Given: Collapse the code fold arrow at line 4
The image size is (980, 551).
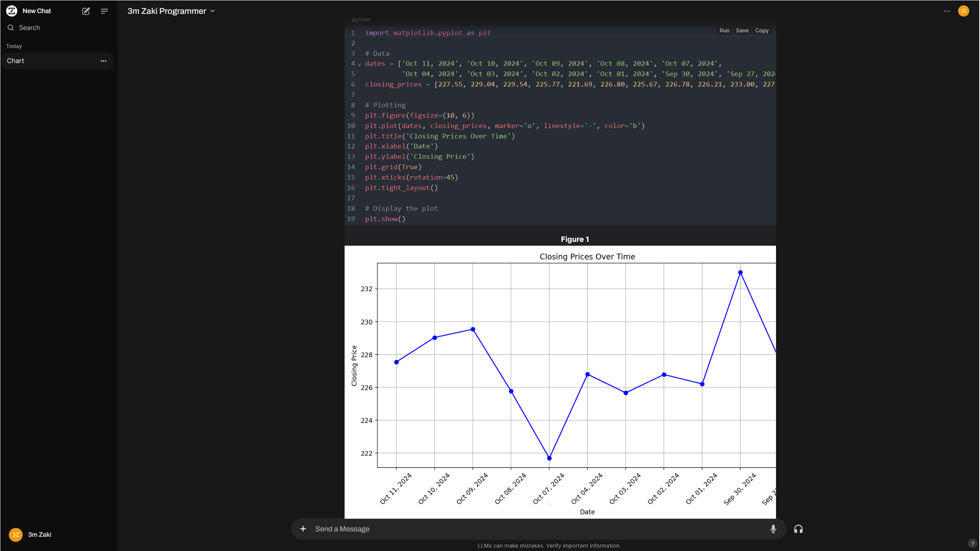Looking at the screenshot, I should pyautogui.click(x=360, y=64).
